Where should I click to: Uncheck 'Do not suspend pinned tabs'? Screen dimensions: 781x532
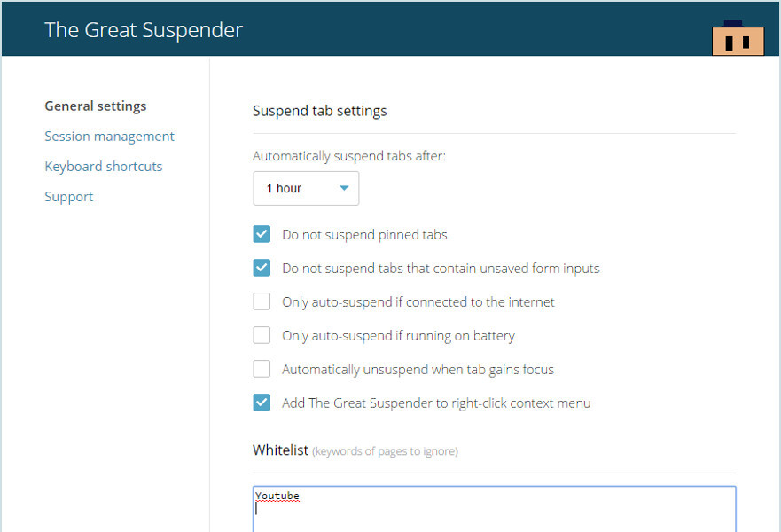[262, 233]
